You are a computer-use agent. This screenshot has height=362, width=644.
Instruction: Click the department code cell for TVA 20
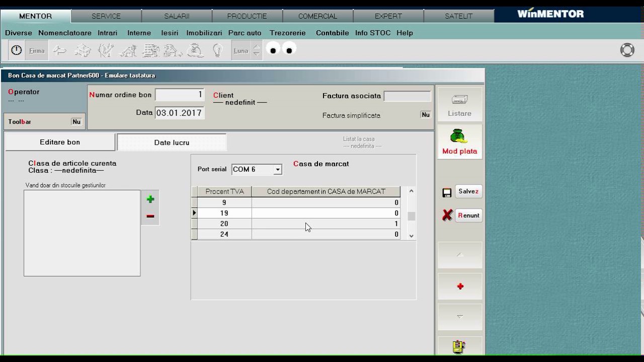[x=326, y=224]
